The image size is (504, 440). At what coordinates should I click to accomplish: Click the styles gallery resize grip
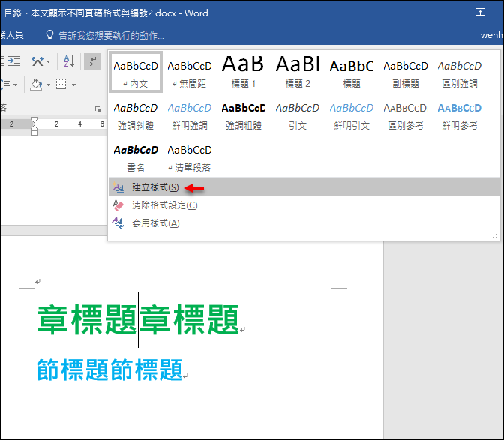(495, 236)
